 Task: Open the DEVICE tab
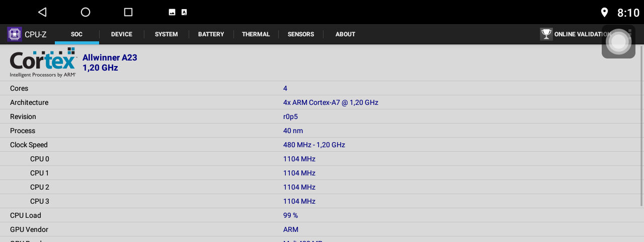(x=122, y=34)
